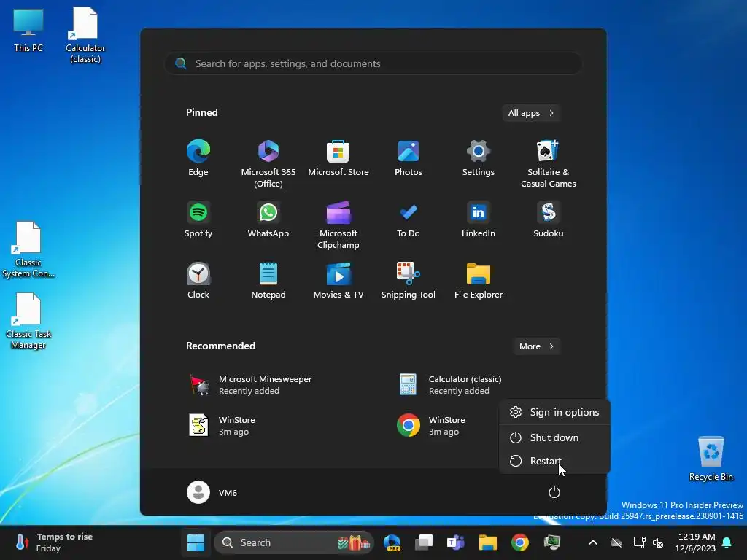Viewport: 747px width, 560px height.
Task: Launch Microsoft 365 (Office)
Action: point(268,163)
